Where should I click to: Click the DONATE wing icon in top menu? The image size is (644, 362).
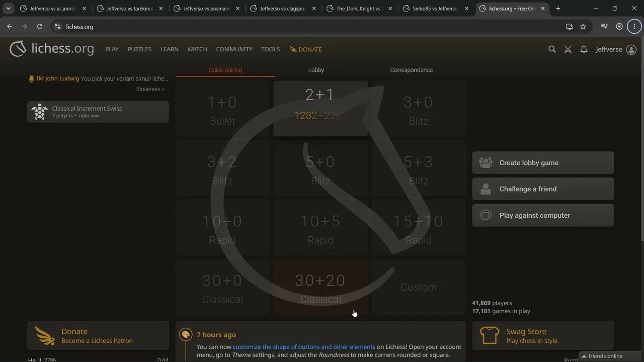[293, 49]
